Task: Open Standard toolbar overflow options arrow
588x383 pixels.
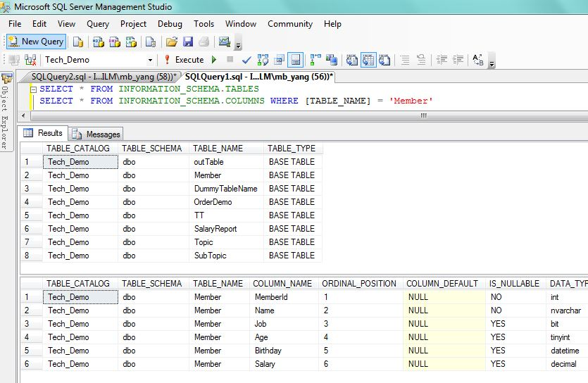Action: tap(238, 42)
